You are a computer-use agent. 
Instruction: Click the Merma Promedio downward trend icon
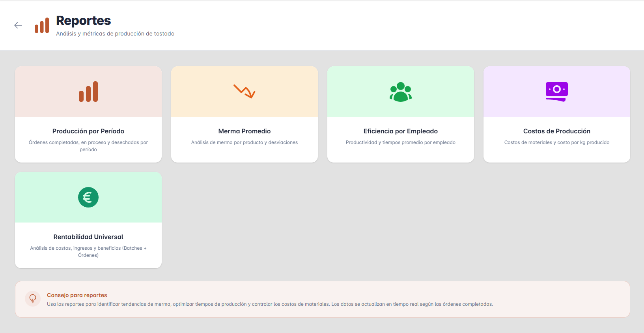(245, 91)
